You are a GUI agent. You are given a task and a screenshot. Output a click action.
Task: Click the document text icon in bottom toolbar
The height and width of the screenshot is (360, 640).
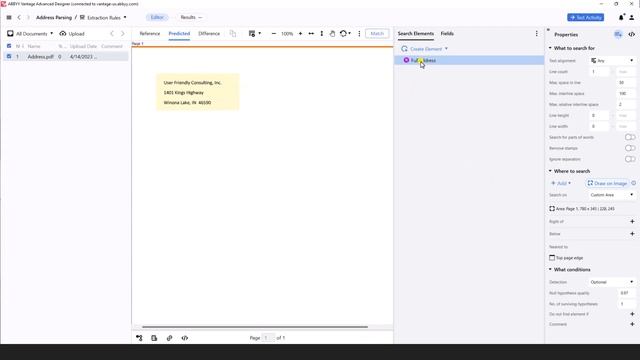coord(154,338)
